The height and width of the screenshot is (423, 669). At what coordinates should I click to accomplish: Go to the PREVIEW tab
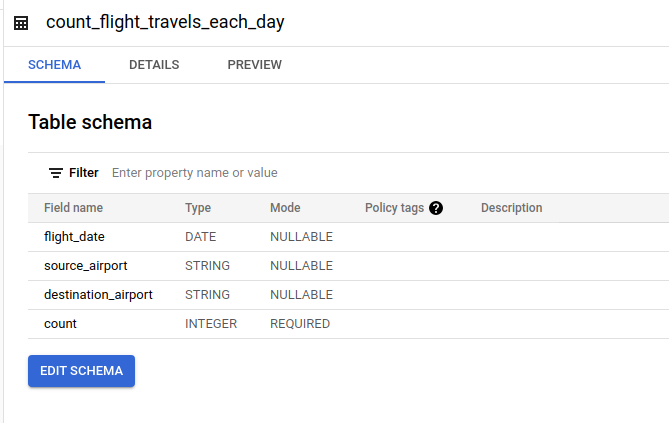tap(254, 65)
